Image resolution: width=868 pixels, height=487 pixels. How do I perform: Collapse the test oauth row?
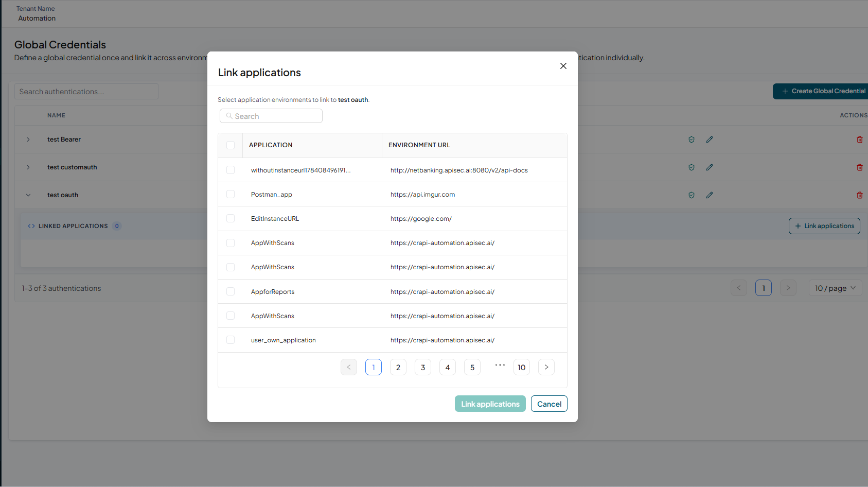[x=28, y=195]
